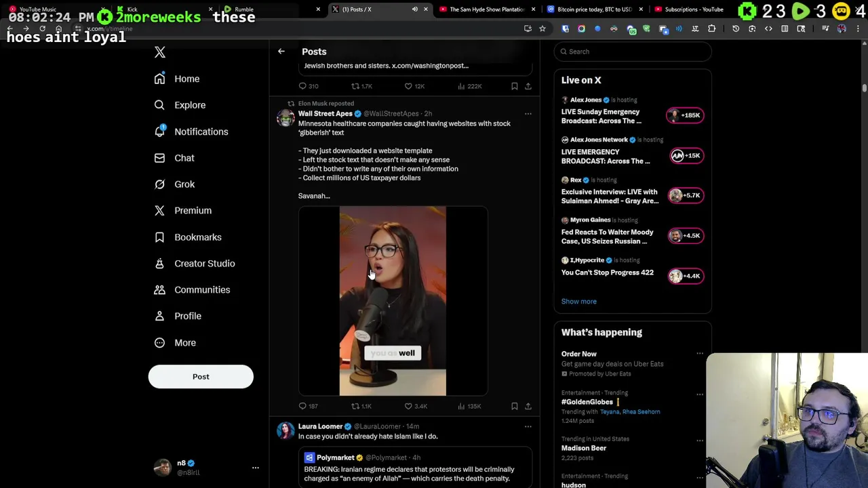Open the Premium page
The height and width of the screenshot is (488, 868).
(x=183, y=211)
